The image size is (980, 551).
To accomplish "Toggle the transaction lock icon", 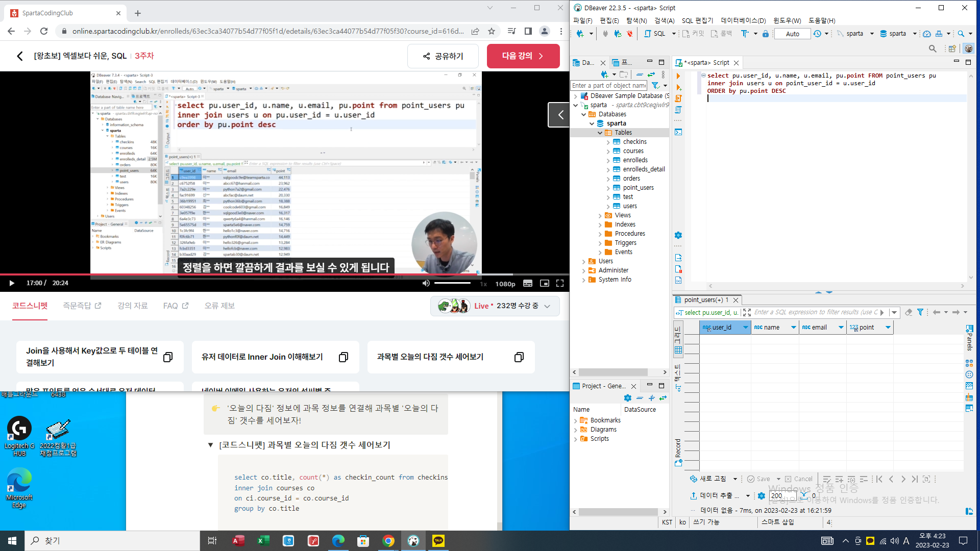I will click(x=765, y=34).
